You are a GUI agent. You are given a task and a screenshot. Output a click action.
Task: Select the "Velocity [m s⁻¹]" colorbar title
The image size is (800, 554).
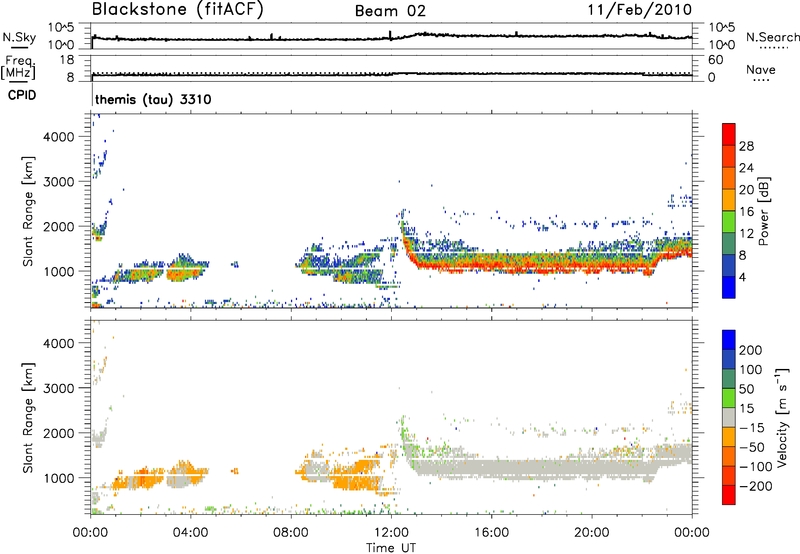point(782,417)
